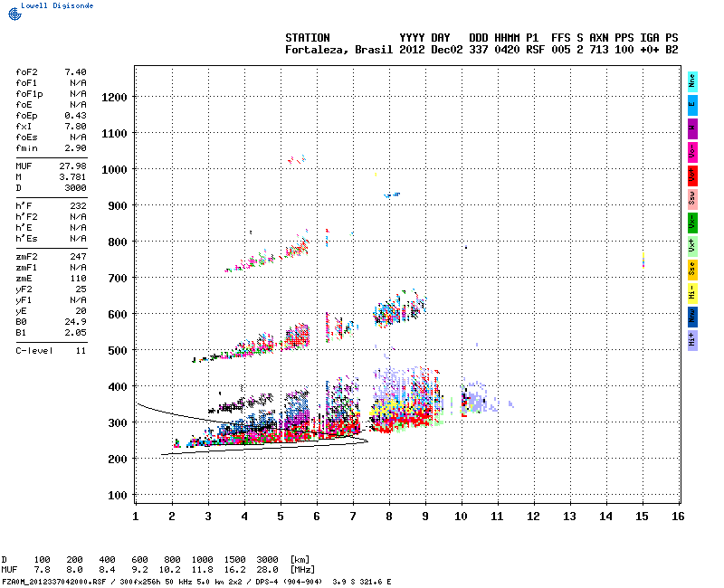Screen dimensions: 724x588
Task: Click the zmE value 110
Action: click(x=79, y=279)
